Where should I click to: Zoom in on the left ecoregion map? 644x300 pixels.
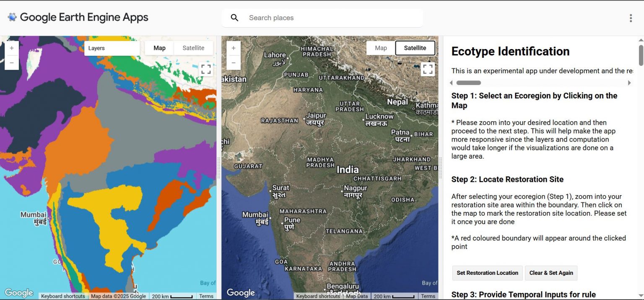(12, 48)
